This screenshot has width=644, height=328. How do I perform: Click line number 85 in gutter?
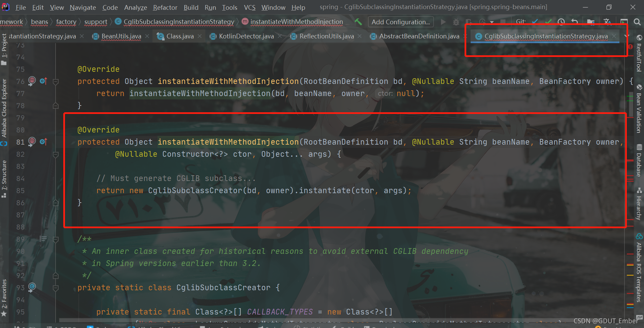tap(20, 191)
